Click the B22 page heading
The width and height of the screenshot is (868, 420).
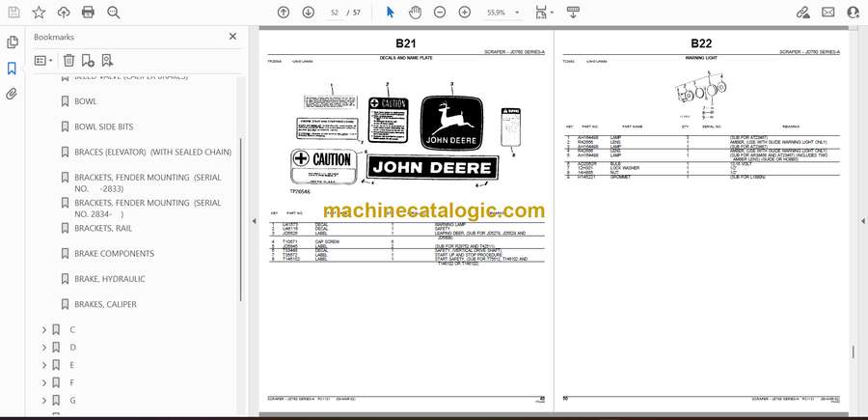tap(701, 43)
